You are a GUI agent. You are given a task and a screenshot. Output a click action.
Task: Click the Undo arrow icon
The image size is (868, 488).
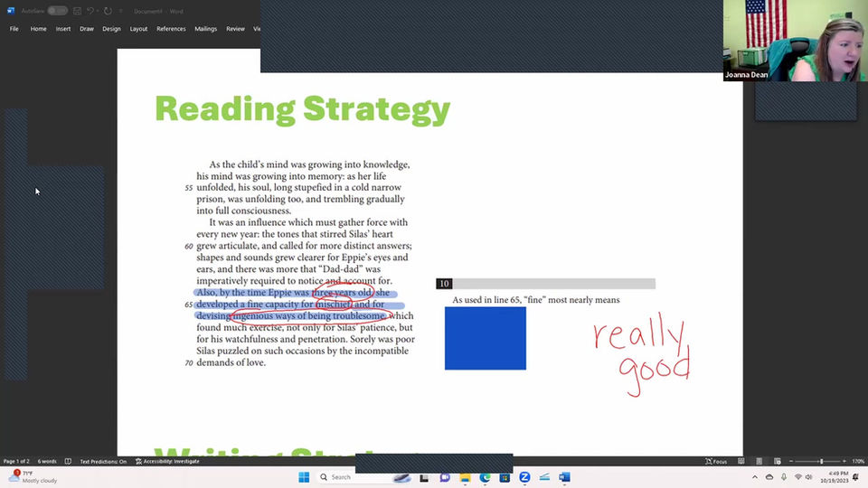[x=90, y=11]
